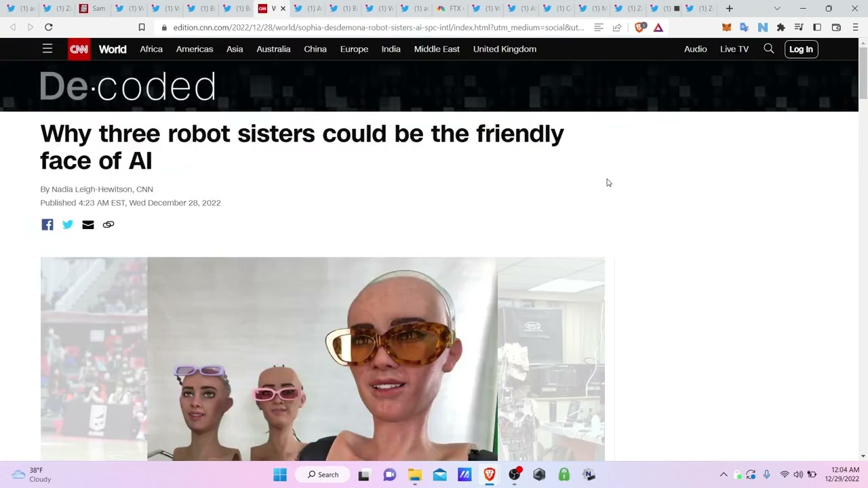Open the CNN search magnifier
Viewport: 868px width, 488px height.
click(x=768, y=49)
